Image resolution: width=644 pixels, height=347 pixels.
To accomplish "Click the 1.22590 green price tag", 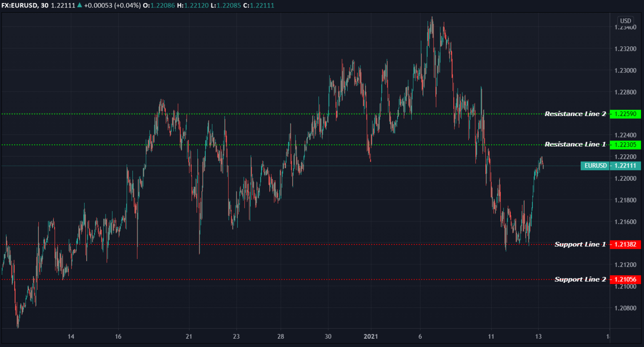I will [625, 114].
